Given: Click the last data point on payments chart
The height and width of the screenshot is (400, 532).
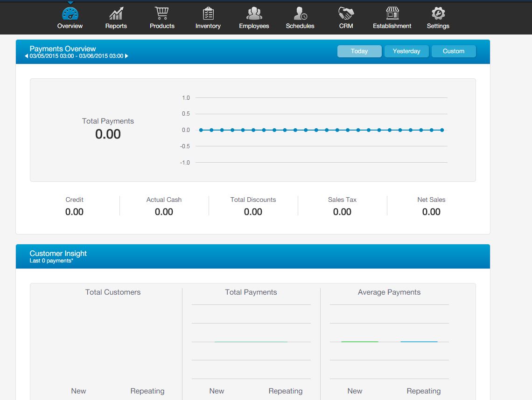Looking at the screenshot, I should [442, 130].
